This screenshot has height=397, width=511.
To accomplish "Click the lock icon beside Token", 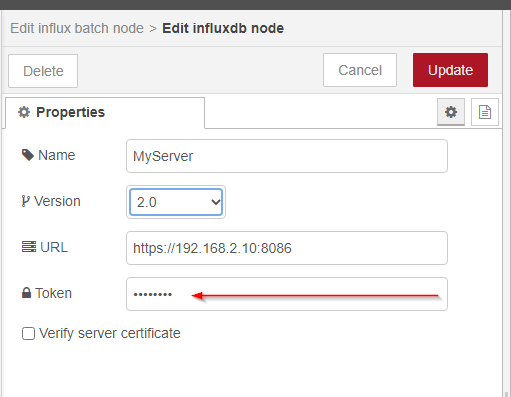I will click(x=26, y=293).
